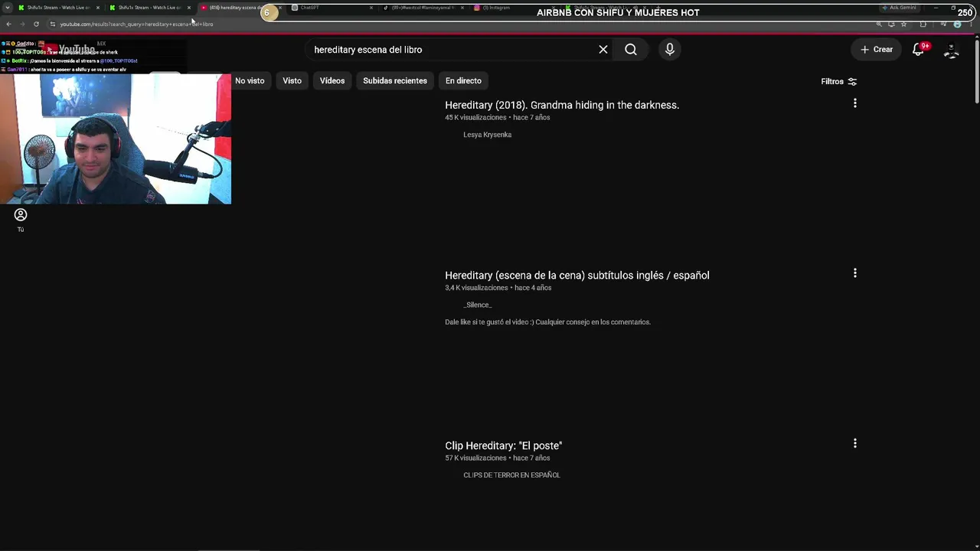Filter results by 'No visto'
The width and height of the screenshot is (980, 551).
coord(250,81)
